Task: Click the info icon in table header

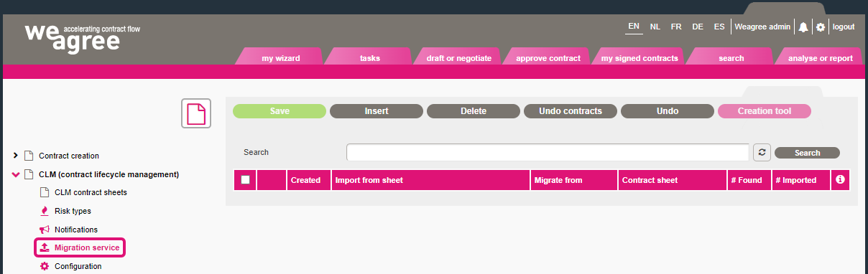Action: [839, 180]
